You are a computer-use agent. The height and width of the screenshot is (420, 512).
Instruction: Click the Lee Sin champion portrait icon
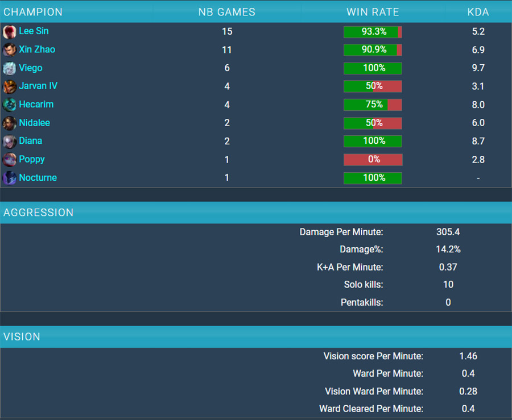click(x=10, y=32)
